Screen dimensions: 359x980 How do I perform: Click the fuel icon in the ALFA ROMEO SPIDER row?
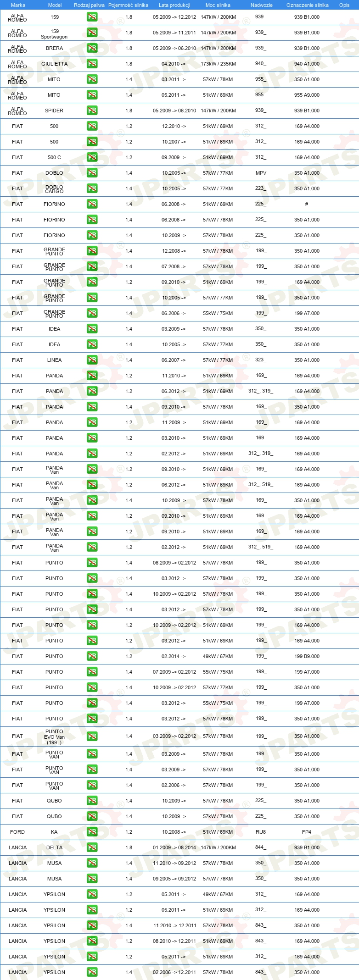92,111
